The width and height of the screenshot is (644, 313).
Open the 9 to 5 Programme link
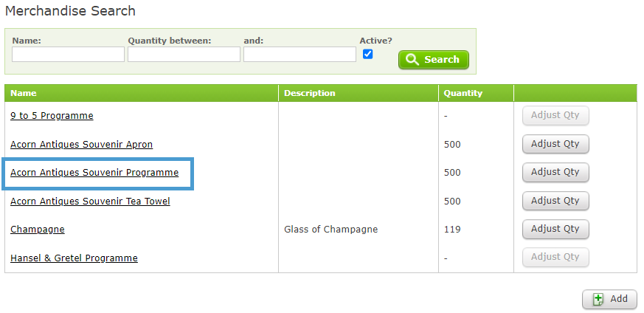(52, 116)
